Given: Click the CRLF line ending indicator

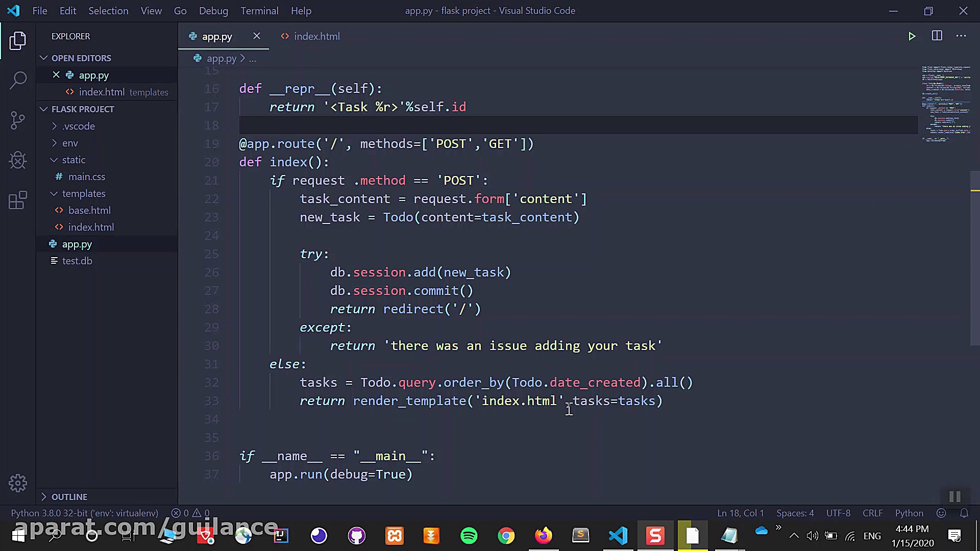Looking at the screenshot, I should pyautogui.click(x=872, y=513).
